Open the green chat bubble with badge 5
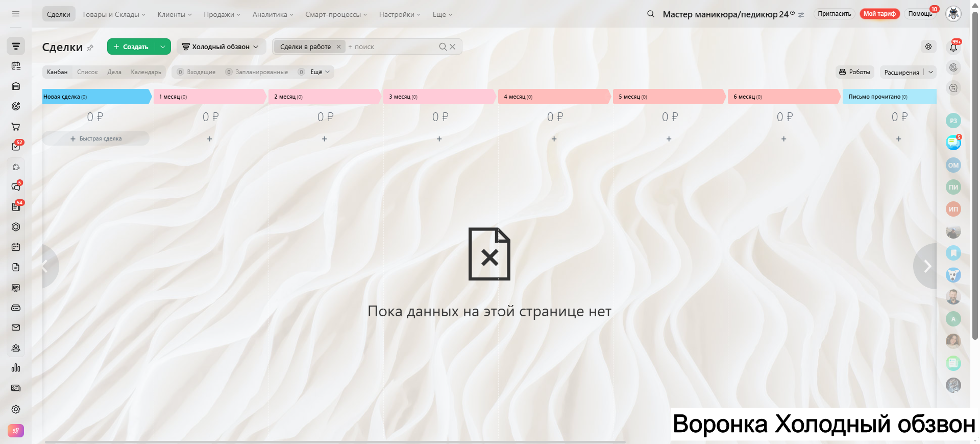The width and height of the screenshot is (980, 444). (953, 143)
